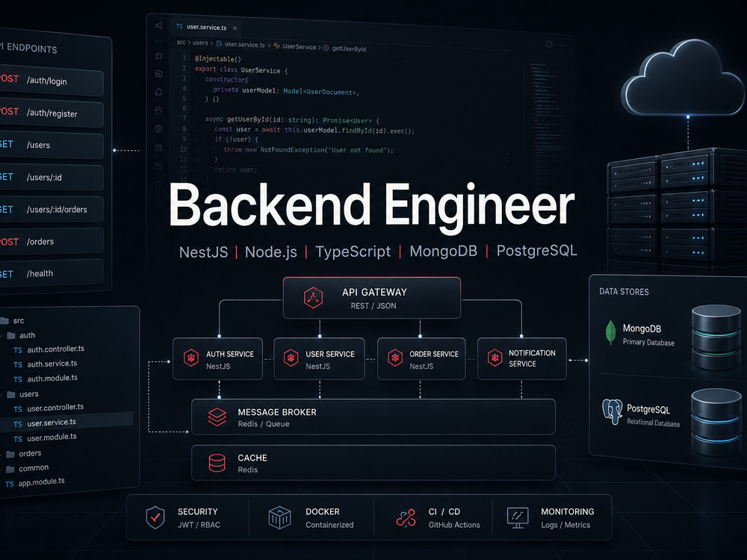Click the PostgreSQL database cylinder
Viewport: 747px width, 560px height.
tap(716, 422)
